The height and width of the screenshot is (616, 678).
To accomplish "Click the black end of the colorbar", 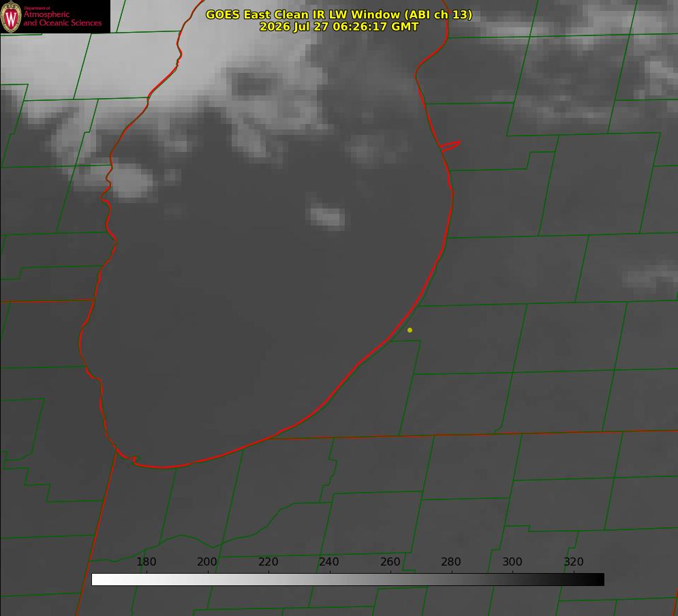I will (x=598, y=580).
